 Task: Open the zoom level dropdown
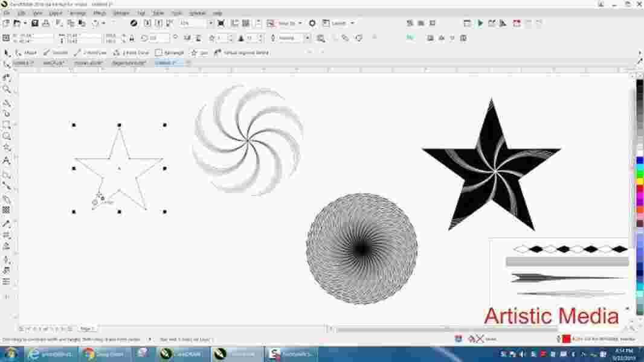[x=211, y=24]
